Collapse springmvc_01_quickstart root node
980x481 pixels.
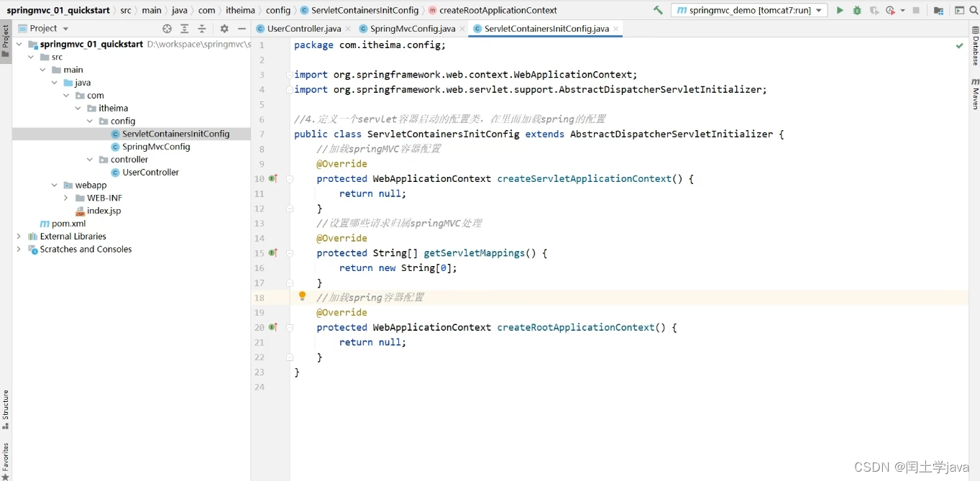[19, 44]
